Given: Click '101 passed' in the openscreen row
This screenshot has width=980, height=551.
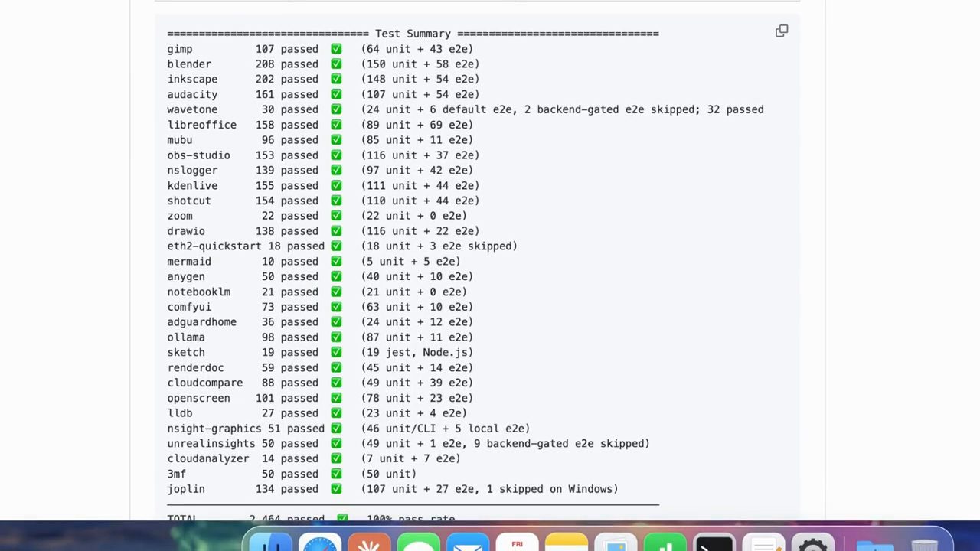Looking at the screenshot, I should (287, 398).
